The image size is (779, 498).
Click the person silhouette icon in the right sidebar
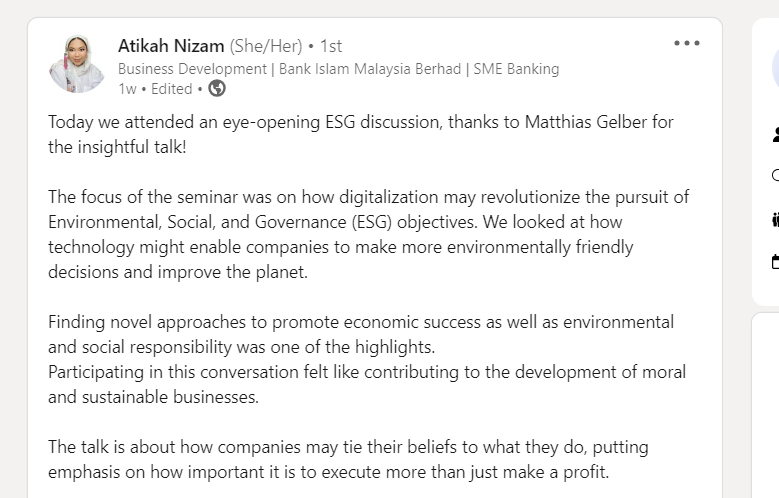click(775, 134)
